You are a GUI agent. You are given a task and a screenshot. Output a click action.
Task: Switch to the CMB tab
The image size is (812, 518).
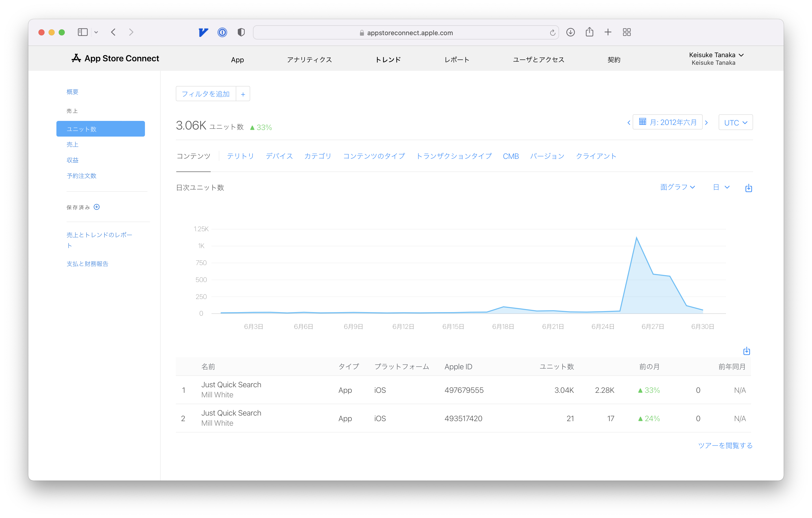click(x=510, y=156)
